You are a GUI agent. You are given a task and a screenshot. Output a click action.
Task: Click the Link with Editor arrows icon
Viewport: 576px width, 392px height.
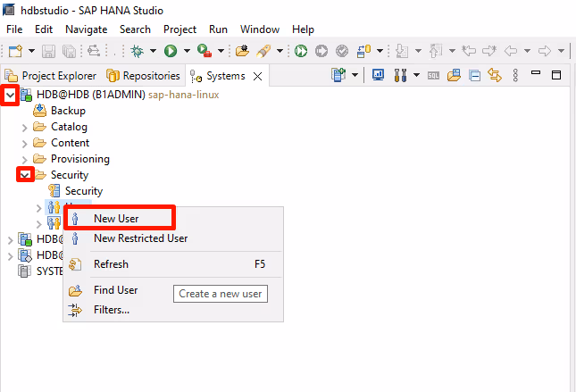493,76
